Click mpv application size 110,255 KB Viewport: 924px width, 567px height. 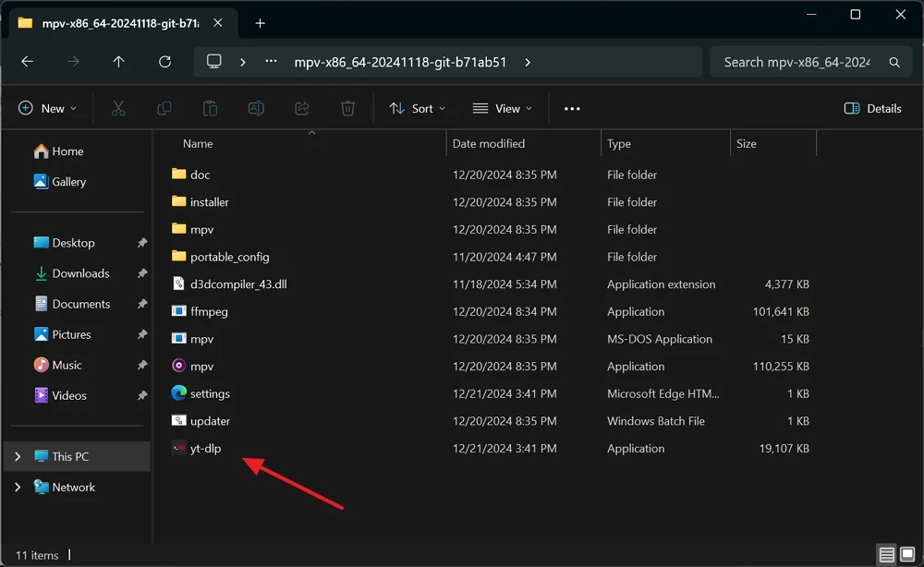(781, 367)
